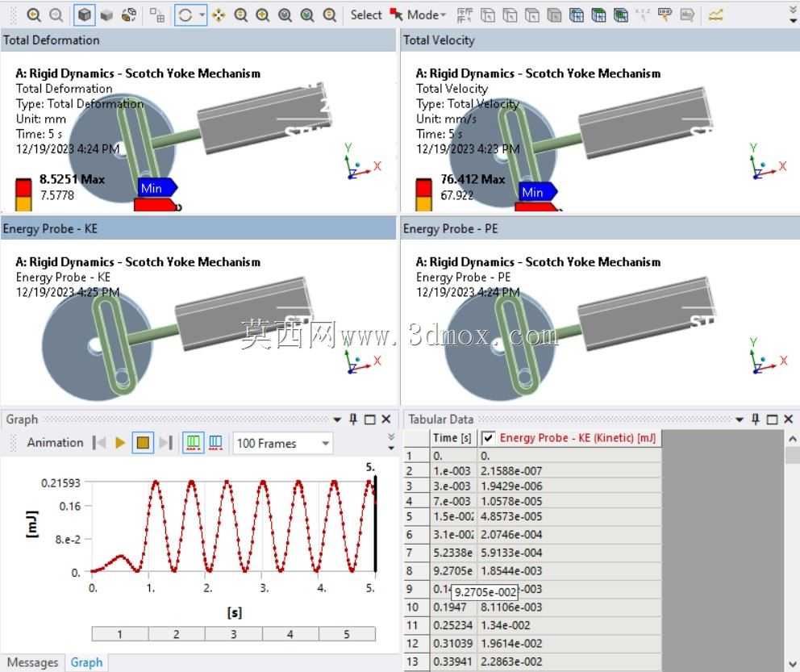
Task: Expand the animation toolbar overflow chevron
Action: [391, 442]
